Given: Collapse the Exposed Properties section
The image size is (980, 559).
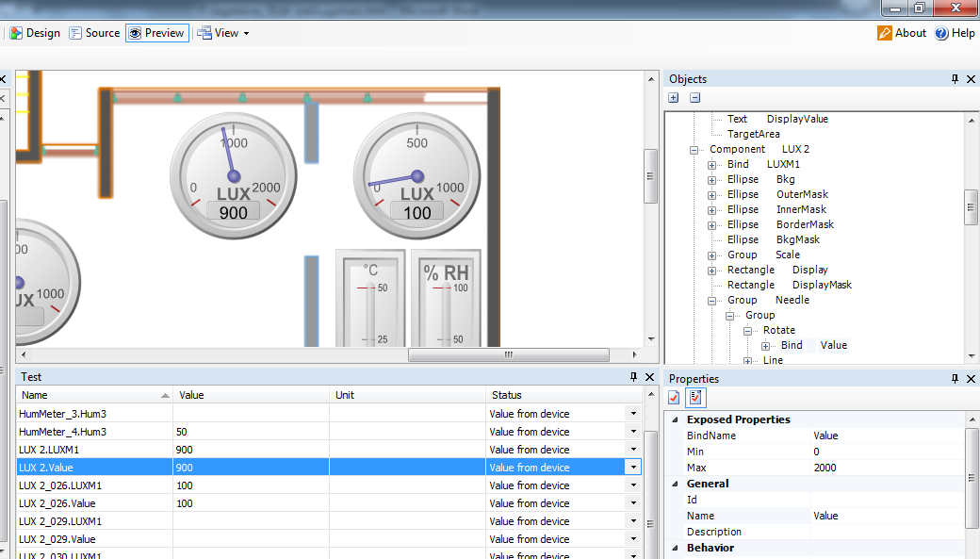Looking at the screenshot, I should [x=675, y=419].
